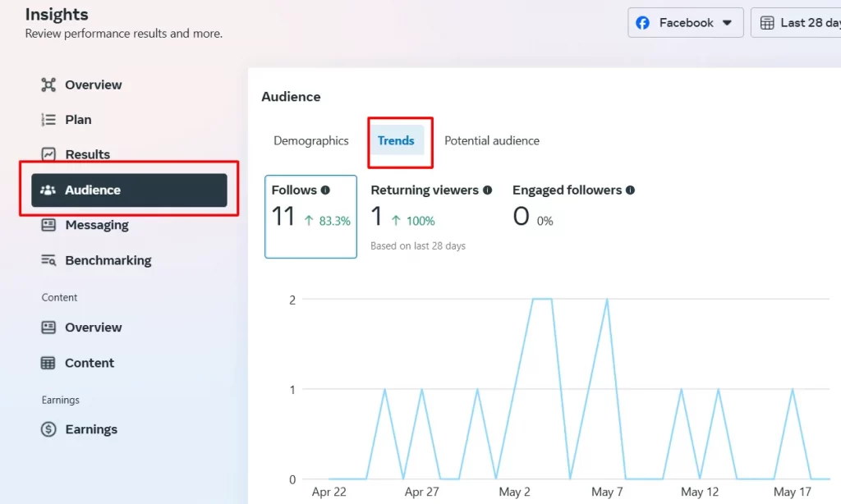This screenshot has width=841, height=504.
Task: Select the Follows metric card
Action: [x=310, y=217]
